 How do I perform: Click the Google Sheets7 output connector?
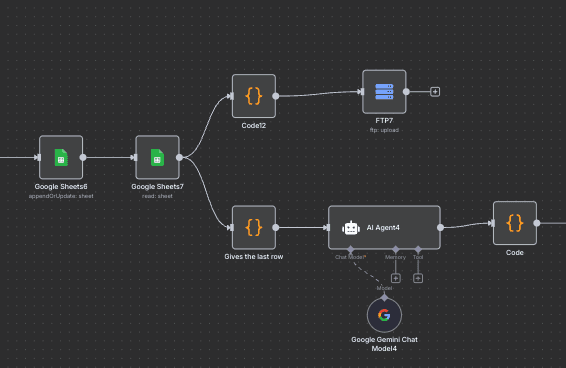pyautogui.click(x=179, y=157)
